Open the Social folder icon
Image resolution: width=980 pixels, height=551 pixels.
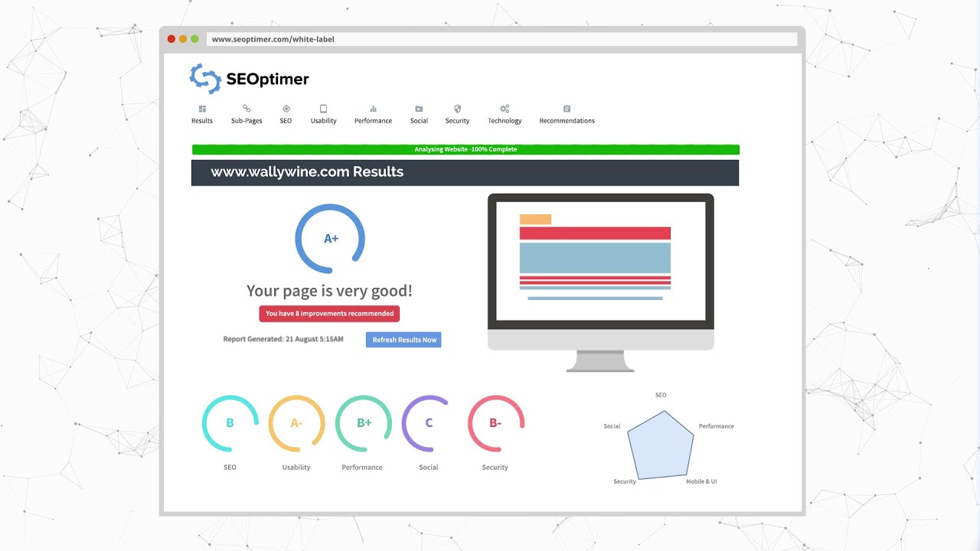tap(419, 109)
